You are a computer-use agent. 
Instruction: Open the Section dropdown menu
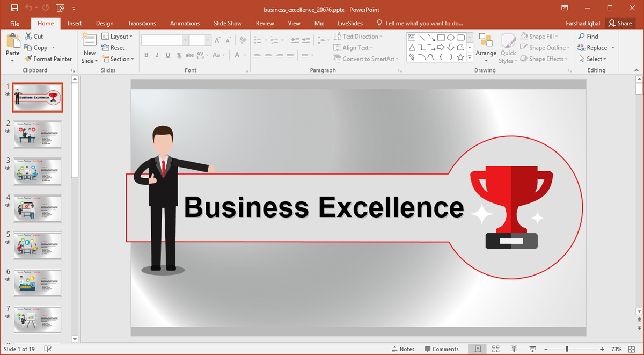click(117, 59)
